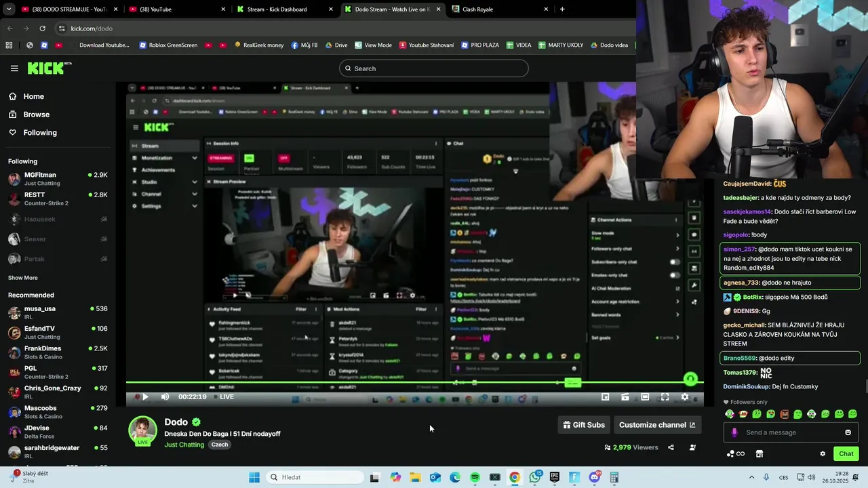Open RESTT channel in sidebar
This screenshot has height=488, width=868.
58,199
